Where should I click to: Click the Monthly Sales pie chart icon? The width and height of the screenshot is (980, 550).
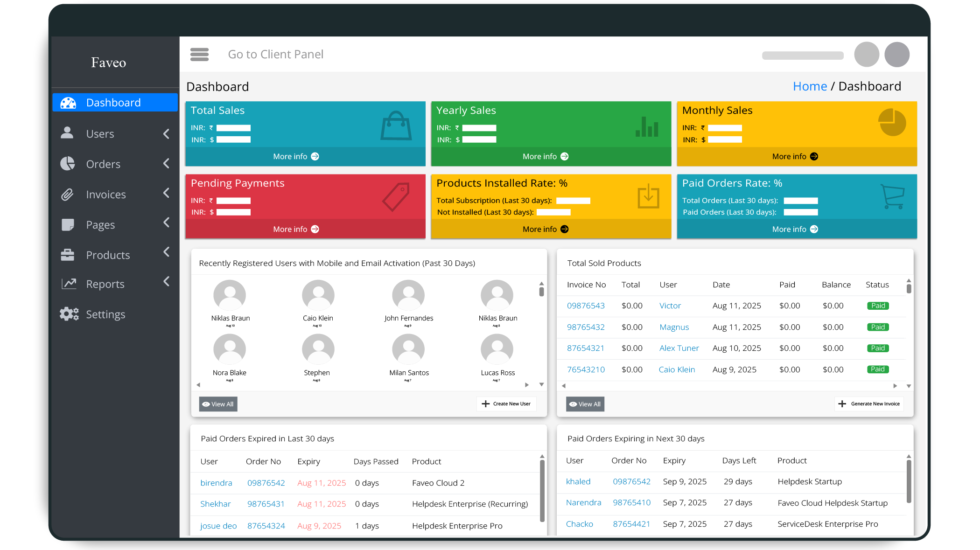pyautogui.click(x=892, y=122)
